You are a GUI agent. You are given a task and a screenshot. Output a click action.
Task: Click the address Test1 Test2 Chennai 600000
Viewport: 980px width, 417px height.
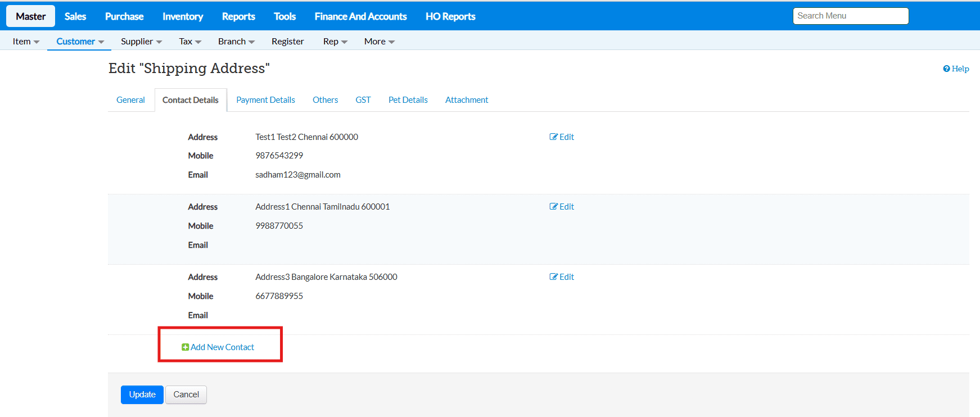click(307, 137)
